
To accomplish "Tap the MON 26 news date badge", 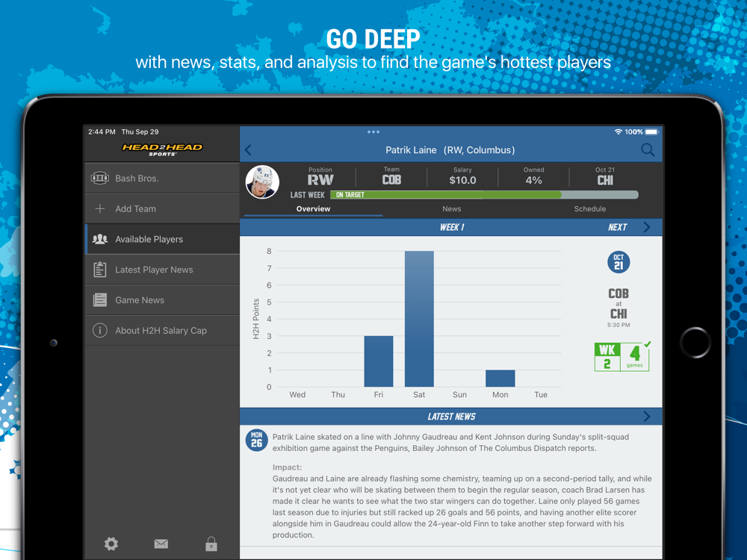I will 256,440.
